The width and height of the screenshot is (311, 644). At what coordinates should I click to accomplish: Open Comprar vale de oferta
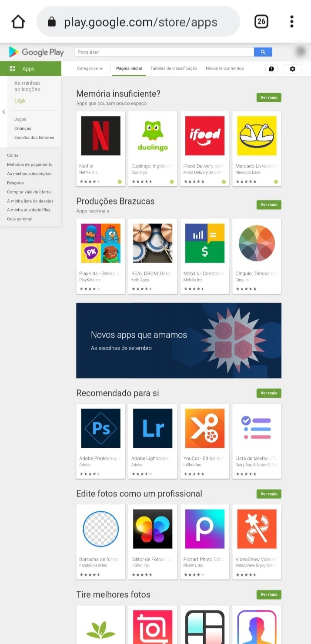point(29,192)
